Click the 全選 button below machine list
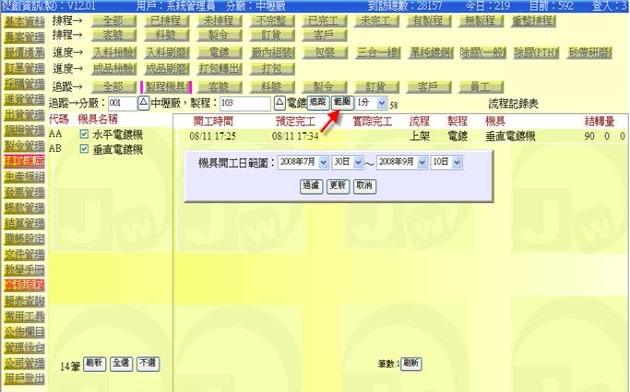Image resolution: width=630 pixels, height=392 pixels. (121, 363)
